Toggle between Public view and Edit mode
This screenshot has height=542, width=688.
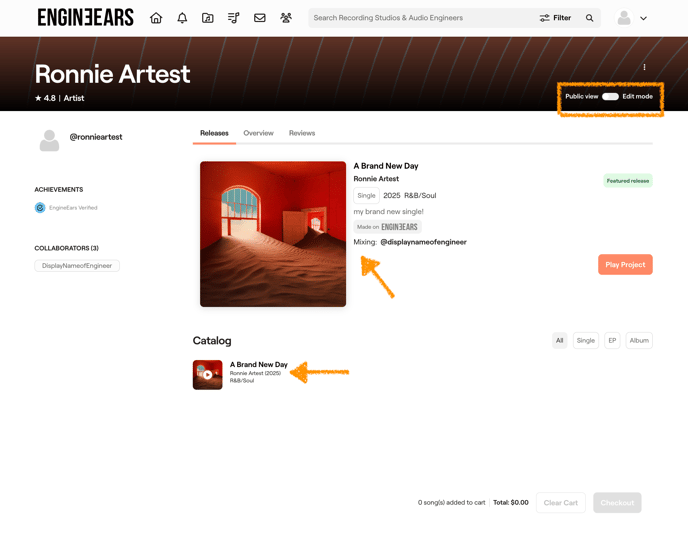610,97
